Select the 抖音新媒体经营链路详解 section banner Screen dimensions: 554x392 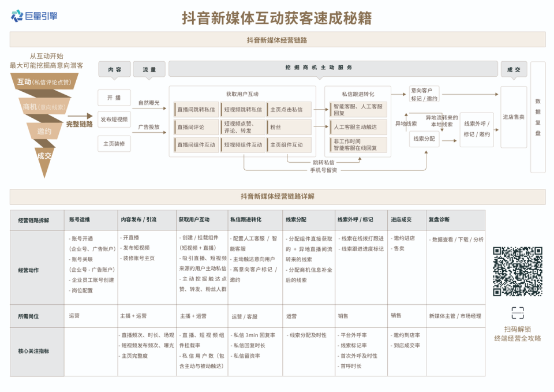278,196
